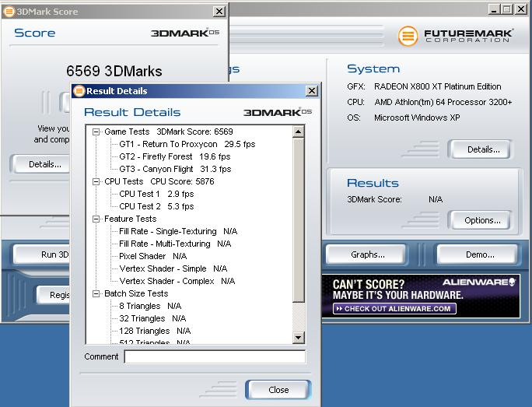Viewport: 532px width, 407px height.
Task: Click the Comment input field
Action: pos(215,356)
